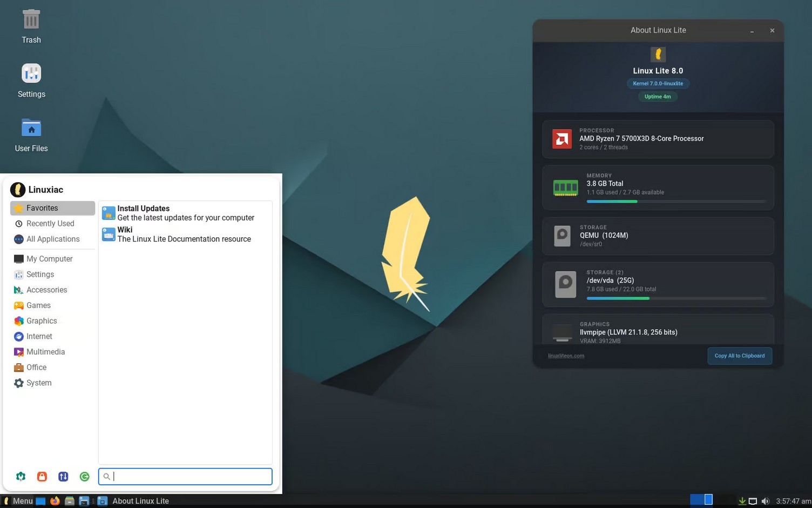Screen dimensions: 812x508
Task: Click orange lock screen icon in menu footer
Action: click(42, 476)
